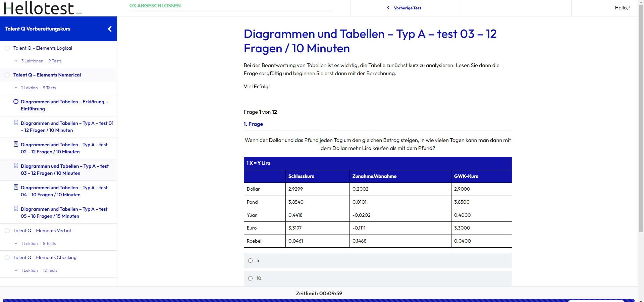Open Talent Q – Elements Logical section

[43, 48]
